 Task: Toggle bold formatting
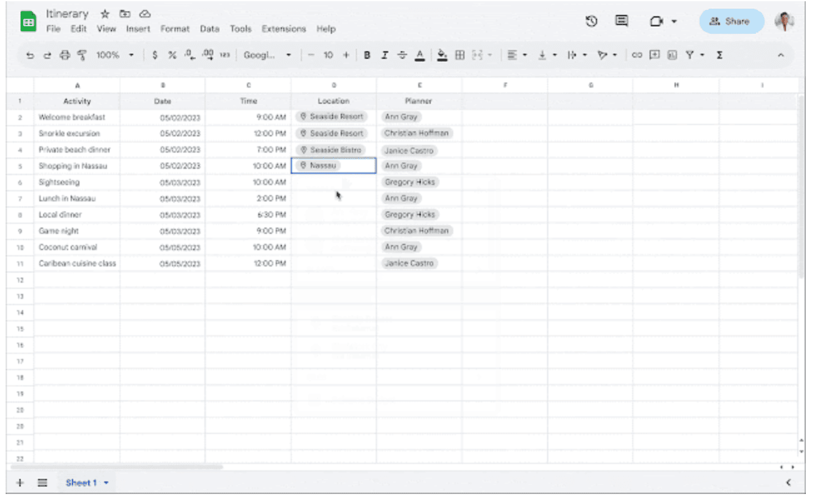[367, 55]
